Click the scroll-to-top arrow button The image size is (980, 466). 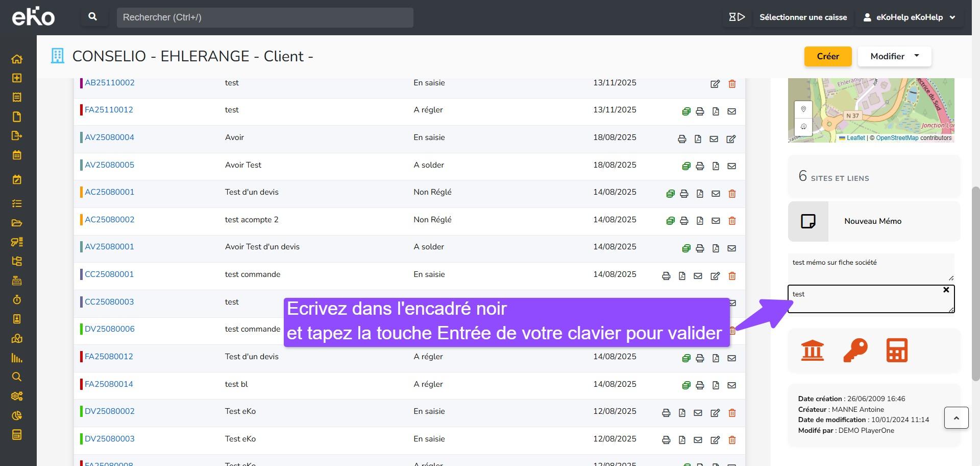coord(956,418)
